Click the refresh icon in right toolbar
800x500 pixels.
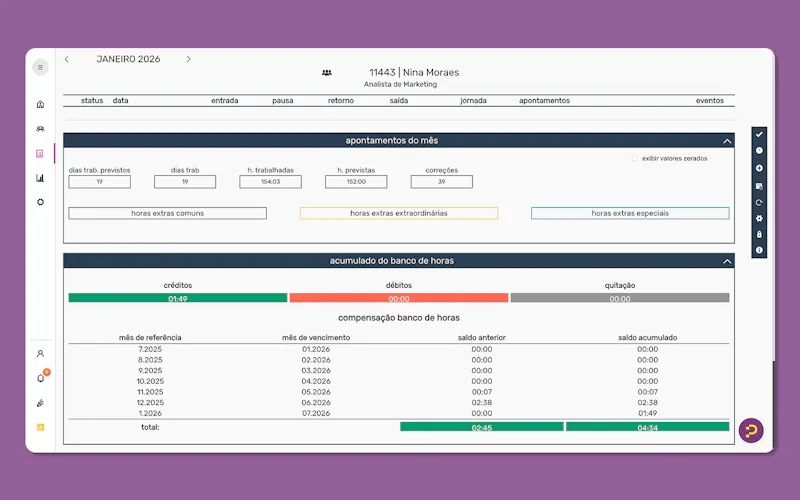(759, 203)
